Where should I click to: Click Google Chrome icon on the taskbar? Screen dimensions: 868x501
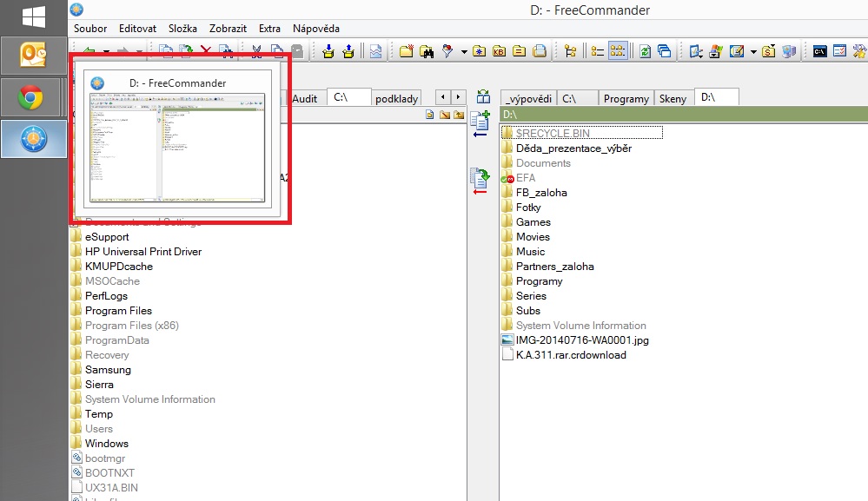[32, 97]
